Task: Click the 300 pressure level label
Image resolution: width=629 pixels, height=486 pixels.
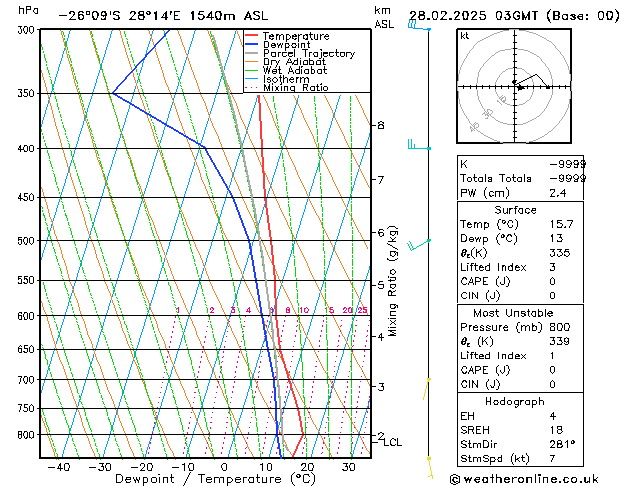Action: (28, 30)
